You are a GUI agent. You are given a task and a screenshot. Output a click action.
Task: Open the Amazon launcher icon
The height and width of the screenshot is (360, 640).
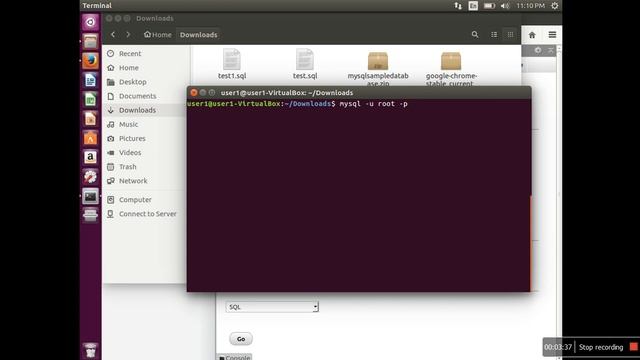(x=90, y=157)
